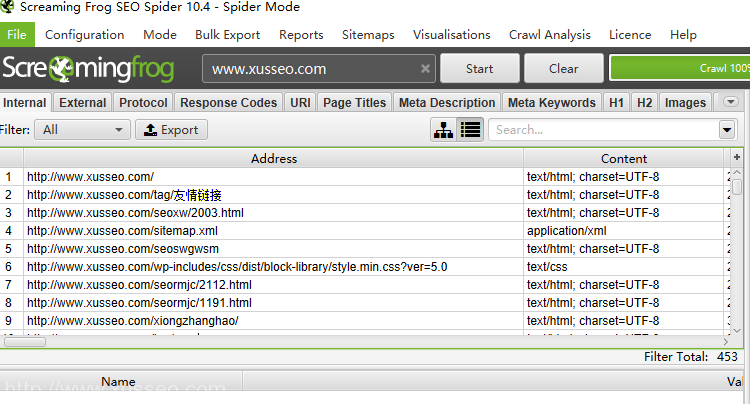Image resolution: width=750 pixels, height=404 pixels.
Task: Clear the URL with the x icon
Action: pos(425,69)
